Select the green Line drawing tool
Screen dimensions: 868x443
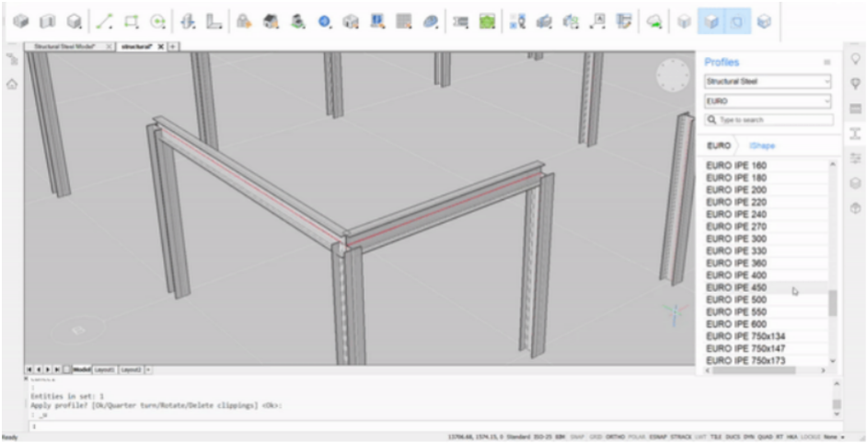105,20
